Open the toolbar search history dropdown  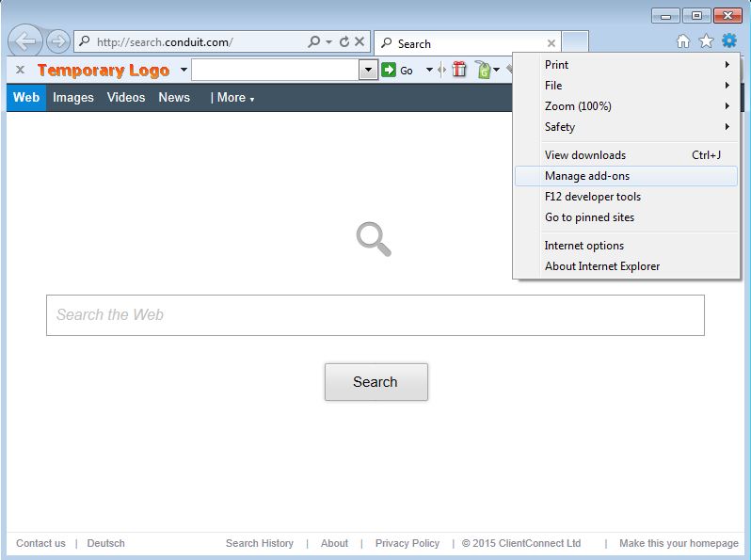pos(368,71)
